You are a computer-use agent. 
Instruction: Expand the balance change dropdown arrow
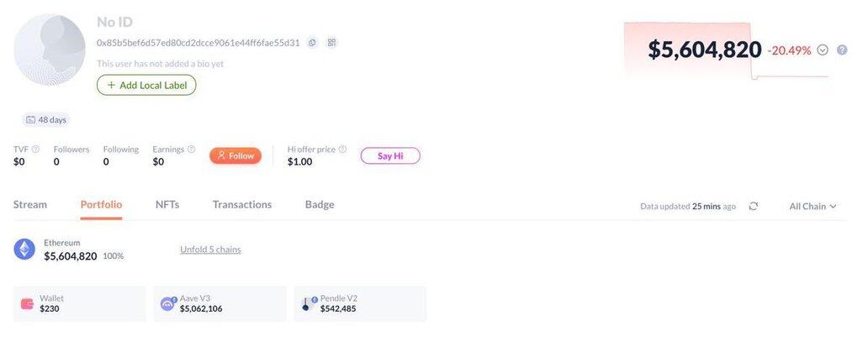(x=823, y=50)
